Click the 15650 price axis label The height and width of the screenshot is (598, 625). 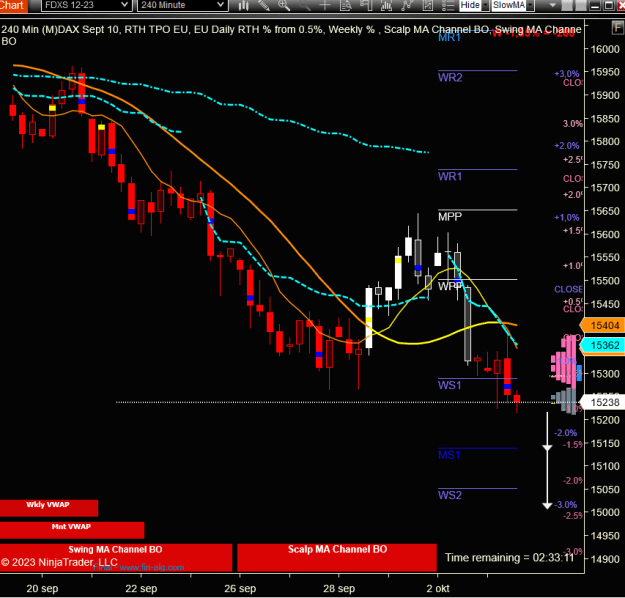point(605,211)
